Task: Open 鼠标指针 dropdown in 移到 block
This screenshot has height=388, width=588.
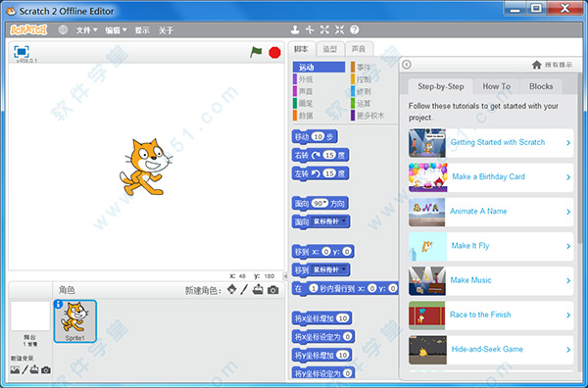Action: click(344, 269)
